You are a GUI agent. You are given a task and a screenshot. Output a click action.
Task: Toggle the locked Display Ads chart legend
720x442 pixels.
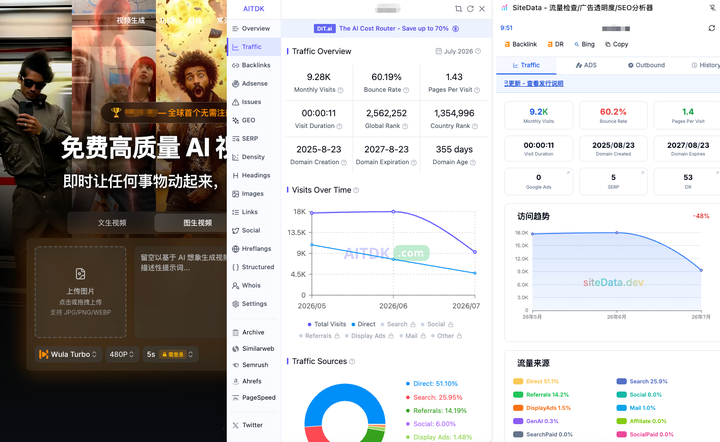click(369, 336)
